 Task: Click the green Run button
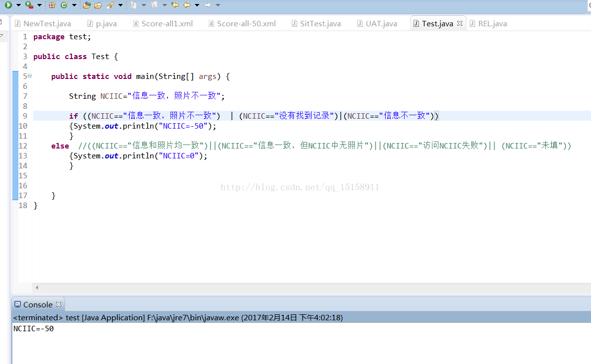(x=8, y=5)
